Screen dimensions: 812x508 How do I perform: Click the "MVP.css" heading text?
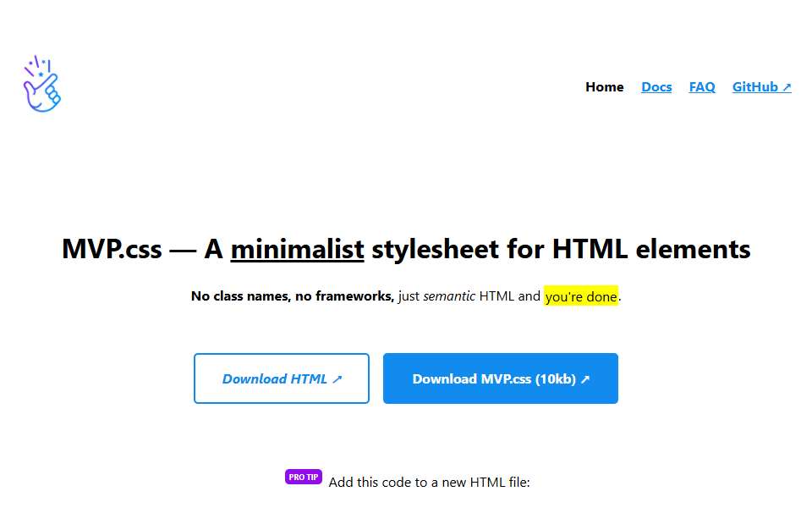coord(112,249)
